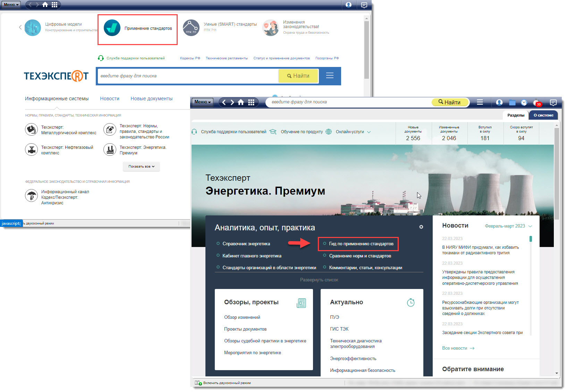Click front window search phrase field

point(349,102)
